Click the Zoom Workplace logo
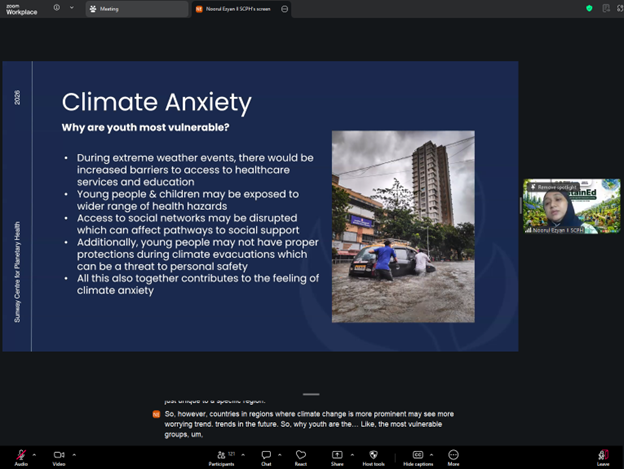Screen dimensions: 624x469 22,9
